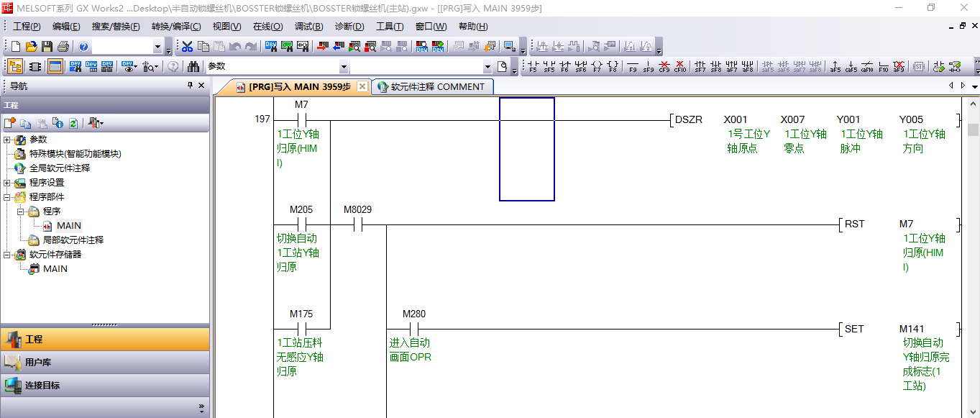Pin the 导航 navigation panel
Image resolution: width=980 pixels, height=418 pixels.
[190, 86]
